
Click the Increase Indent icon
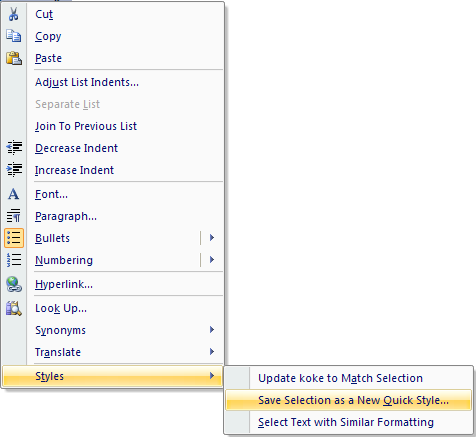(14, 170)
